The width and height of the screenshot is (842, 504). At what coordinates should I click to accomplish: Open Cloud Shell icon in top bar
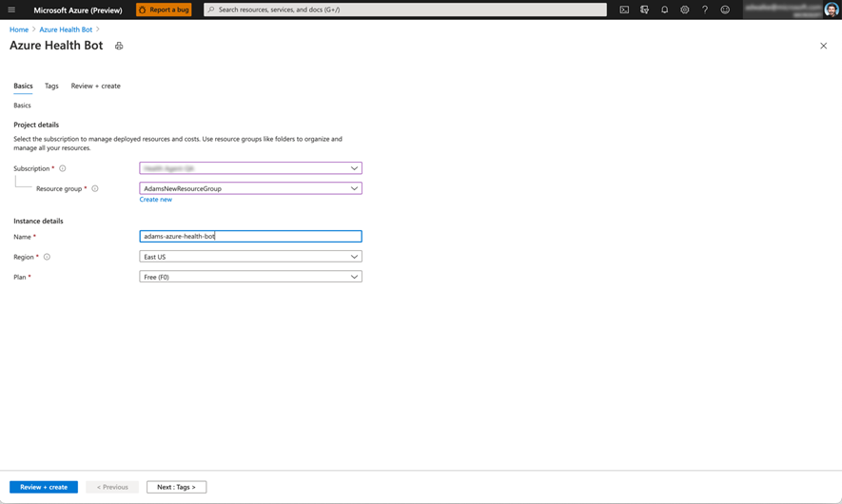pyautogui.click(x=624, y=10)
